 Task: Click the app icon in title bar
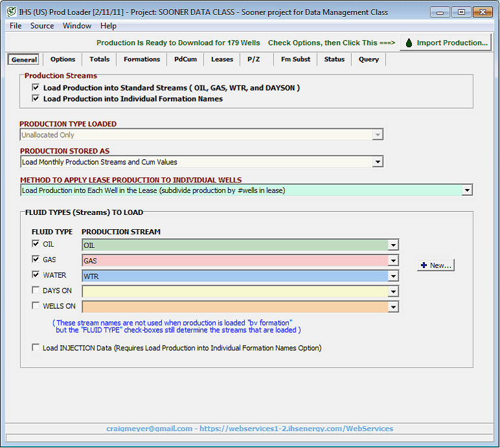[x=11, y=12]
